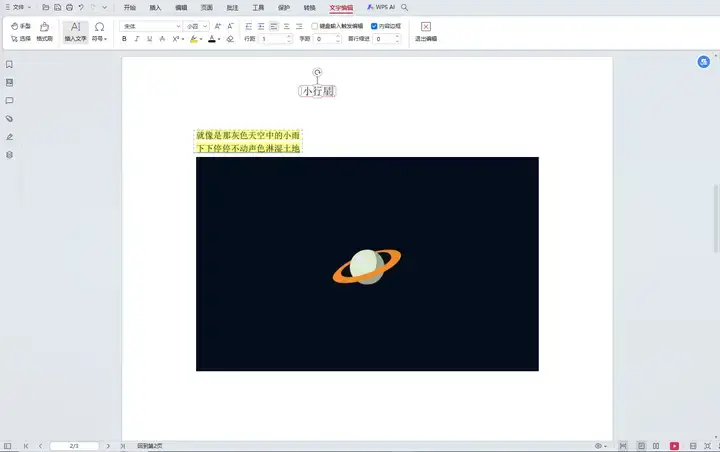Print the document using printer icon

pos(69,7)
